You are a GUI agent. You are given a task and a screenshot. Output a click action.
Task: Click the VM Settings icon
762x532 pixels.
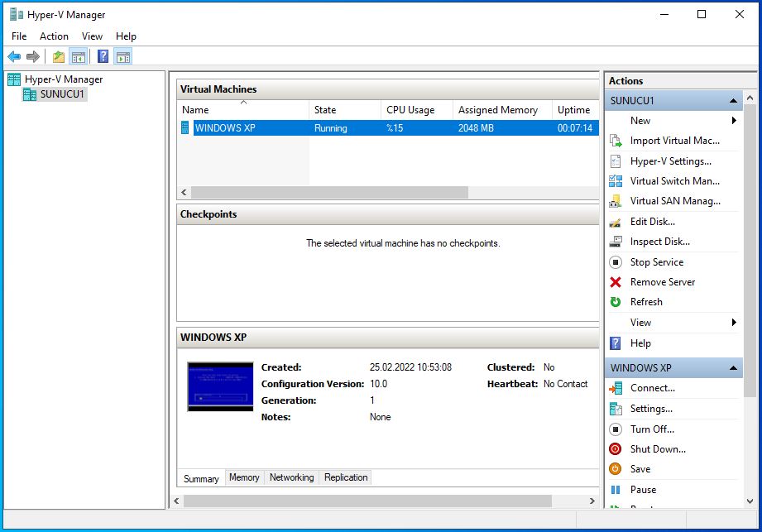pyautogui.click(x=616, y=409)
